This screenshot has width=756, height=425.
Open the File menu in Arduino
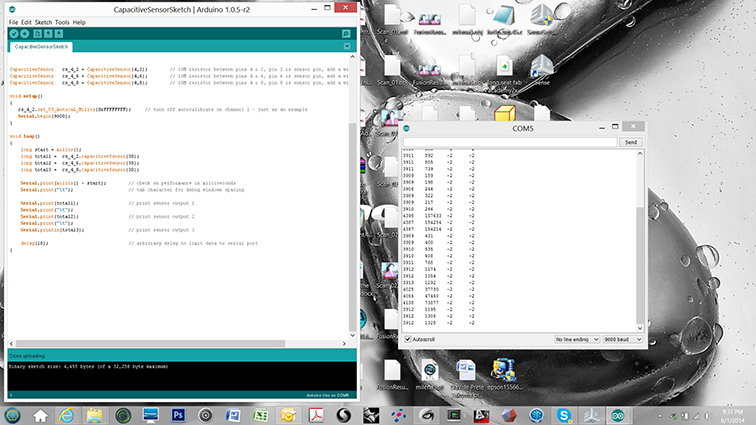[x=13, y=22]
